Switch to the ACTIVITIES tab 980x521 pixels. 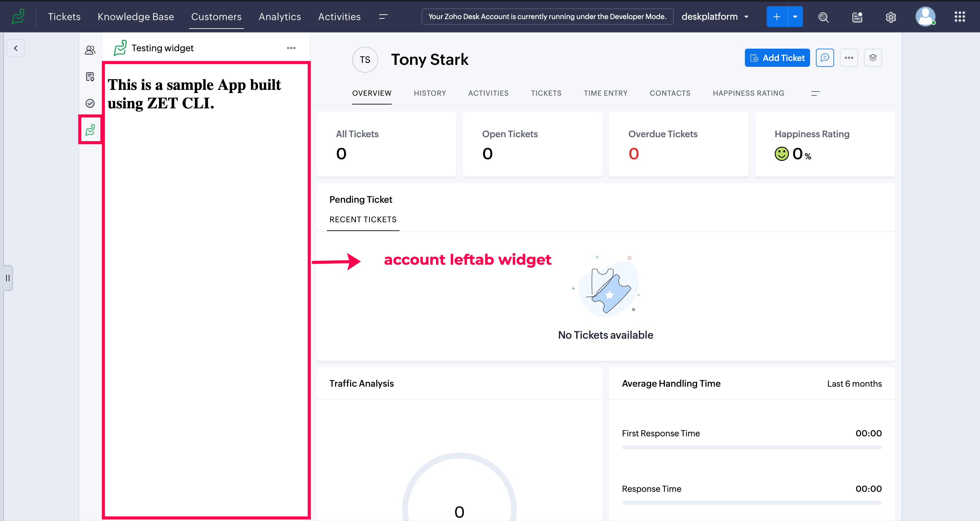tap(488, 93)
